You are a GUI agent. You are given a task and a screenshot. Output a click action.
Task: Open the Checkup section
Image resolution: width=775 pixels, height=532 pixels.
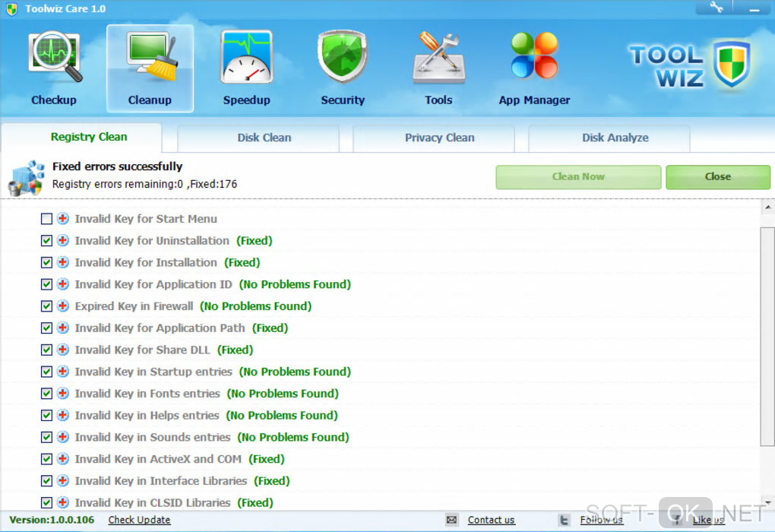(x=54, y=68)
